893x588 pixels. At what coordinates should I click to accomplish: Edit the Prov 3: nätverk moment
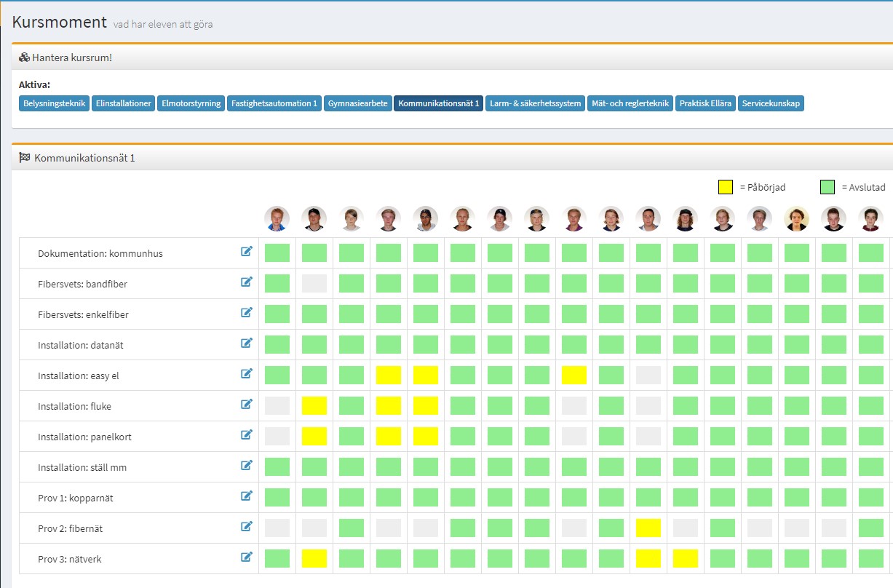point(247,557)
